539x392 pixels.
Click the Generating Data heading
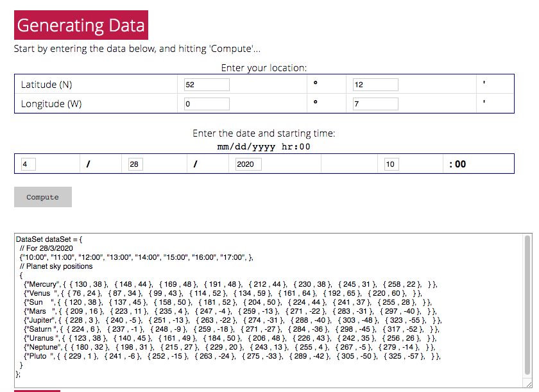click(x=81, y=25)
